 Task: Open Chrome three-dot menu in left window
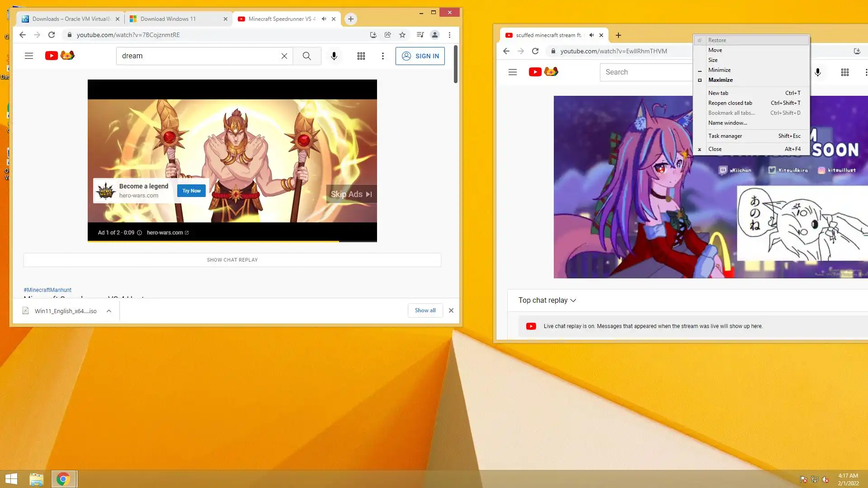point(449,35)
